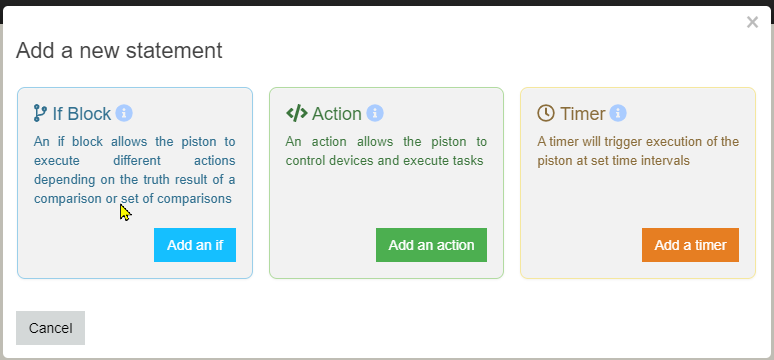Select the Action heading text
The height and width of the screenshot is (360, 774).
pyautogui.click(x=337, y=114)
